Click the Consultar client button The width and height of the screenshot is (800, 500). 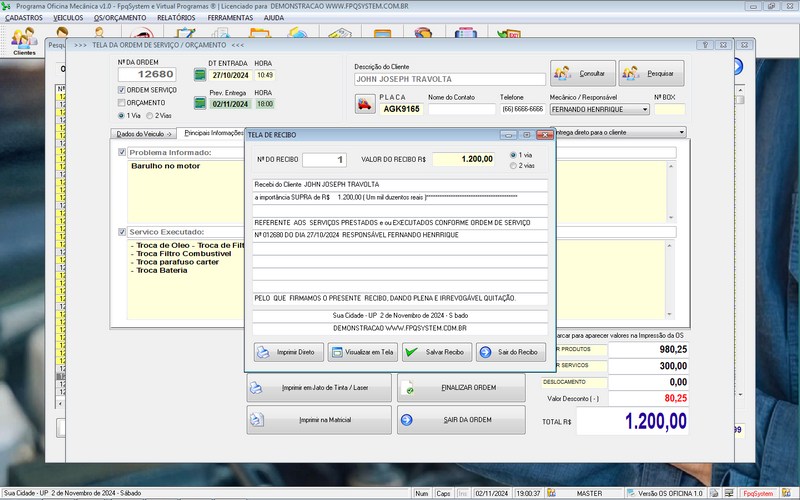point(583,73)
